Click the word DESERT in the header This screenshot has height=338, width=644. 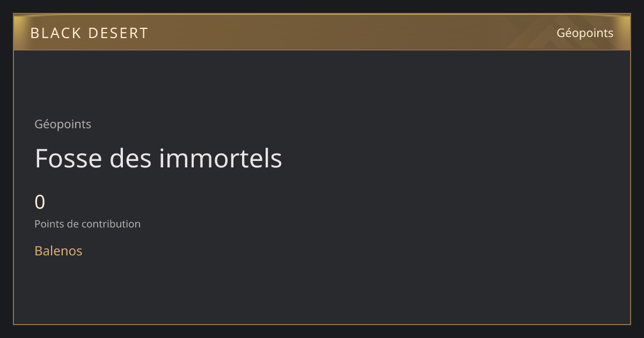coord(118,33)
